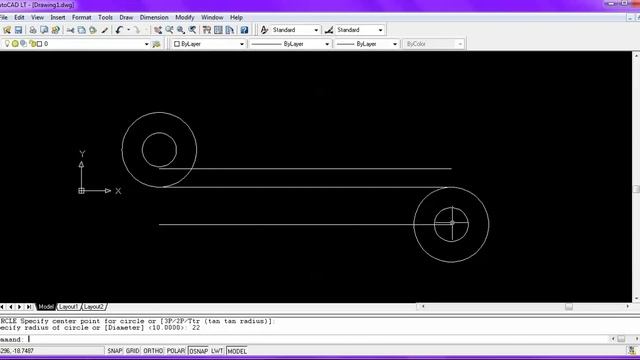The height and width of the screenshot is (360, 640).
Task: Toggle layer 0 lock icon
Action: tap(32, 44)
